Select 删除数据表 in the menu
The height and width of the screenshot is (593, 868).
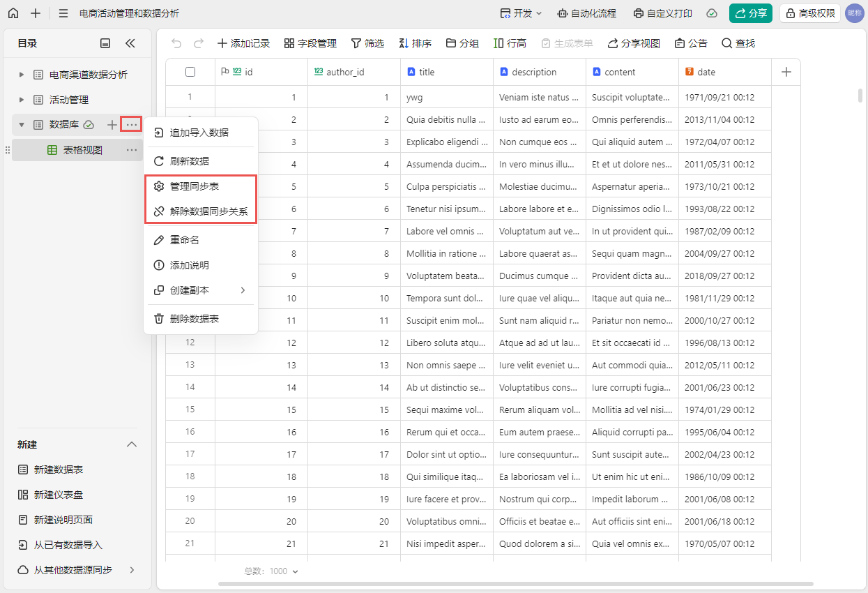[x=195, y=319]
